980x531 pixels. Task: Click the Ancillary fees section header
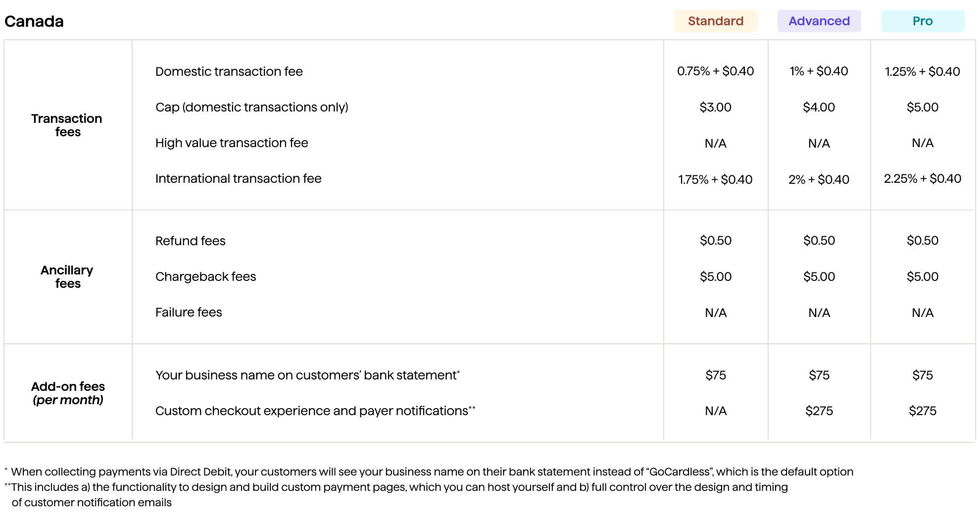(67, 276)
